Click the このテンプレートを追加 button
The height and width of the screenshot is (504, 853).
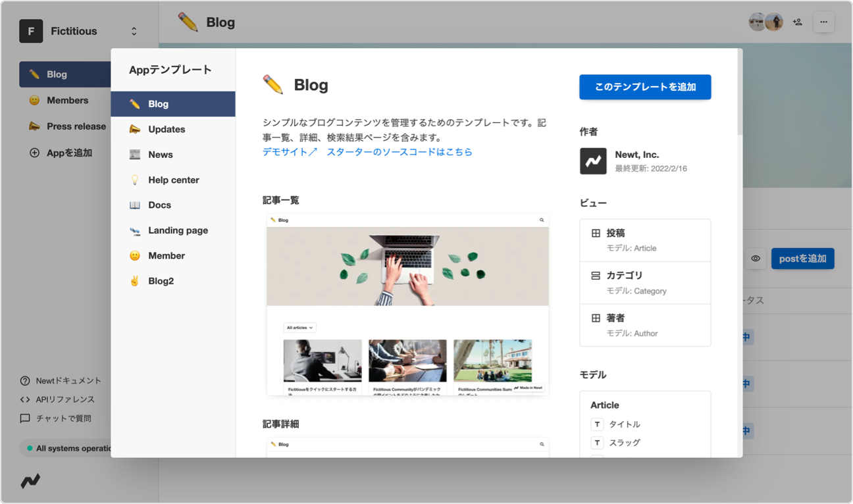[644, 87]
